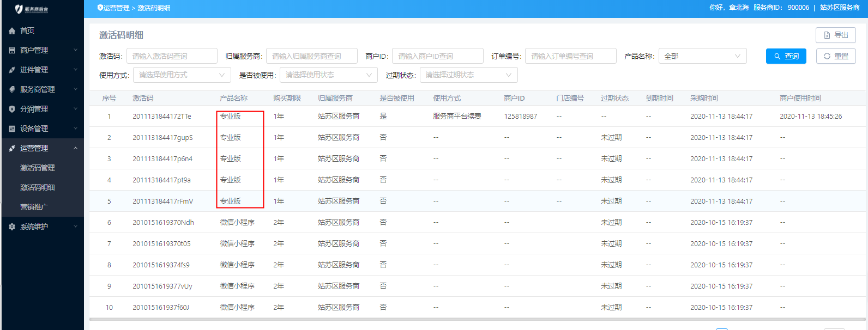
Task: Click the home icon in sidebar
Action: click(12, 31)
